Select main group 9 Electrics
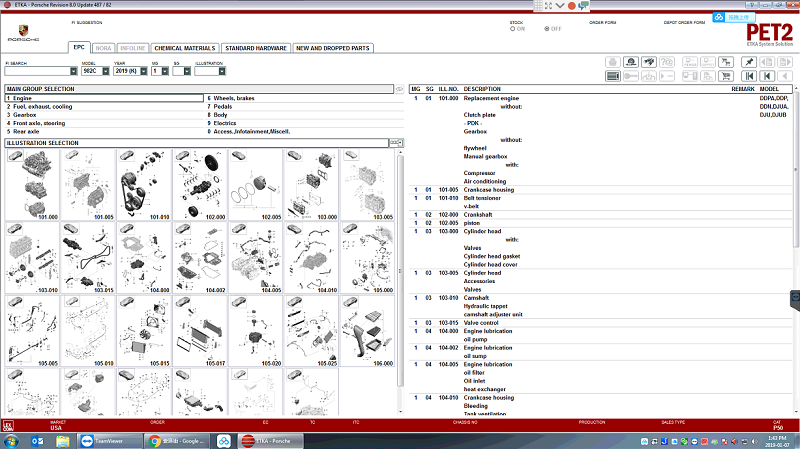Screen dimensions: 800x449 (305, 123)
